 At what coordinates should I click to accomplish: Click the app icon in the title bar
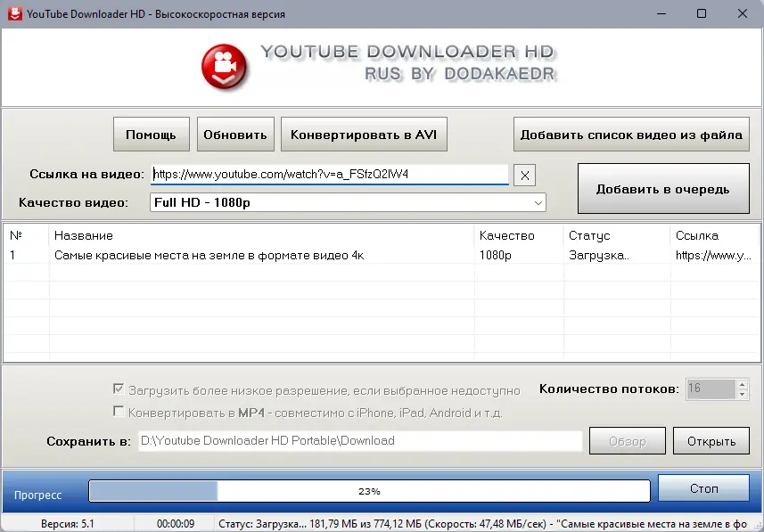point(12,13)
